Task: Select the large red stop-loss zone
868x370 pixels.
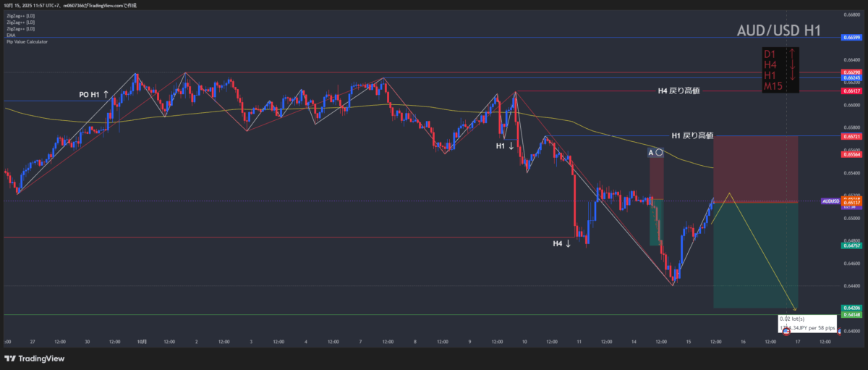Action: click(755, 168)
